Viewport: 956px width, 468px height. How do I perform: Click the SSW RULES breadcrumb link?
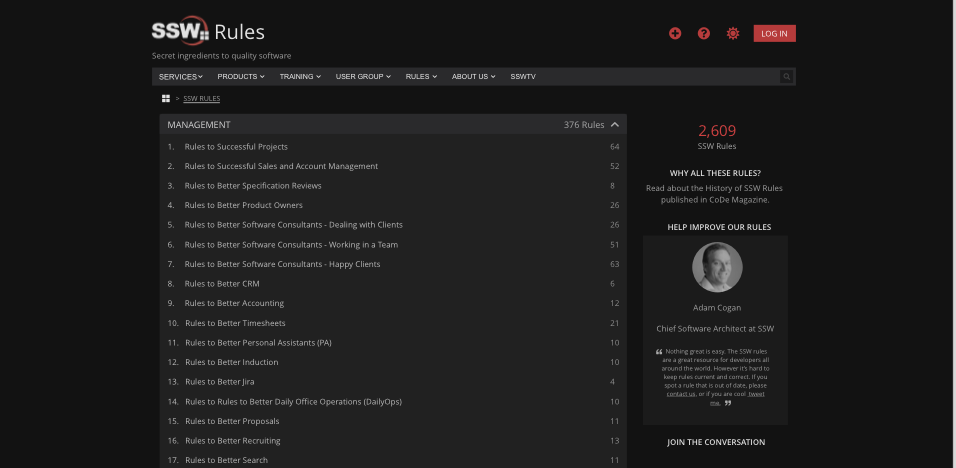pos(202,99)
